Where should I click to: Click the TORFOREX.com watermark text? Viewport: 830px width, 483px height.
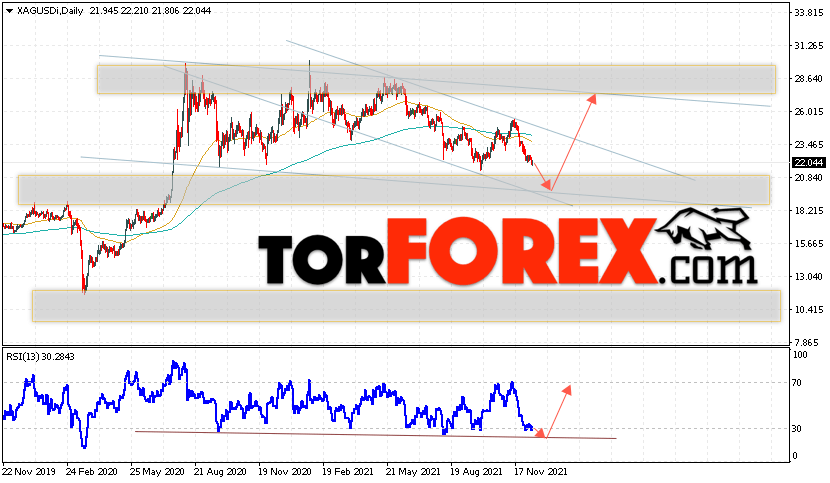pos(507,252)
